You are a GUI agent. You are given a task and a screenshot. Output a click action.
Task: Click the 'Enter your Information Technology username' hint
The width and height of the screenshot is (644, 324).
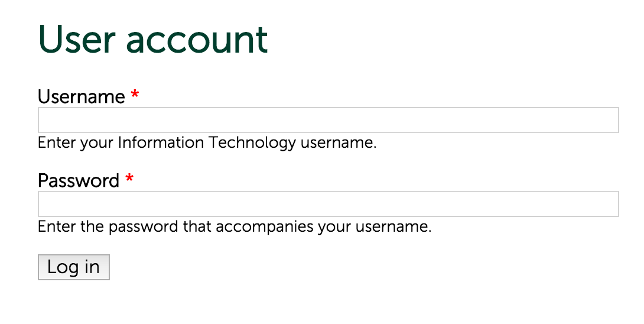(x=207, y=143)
